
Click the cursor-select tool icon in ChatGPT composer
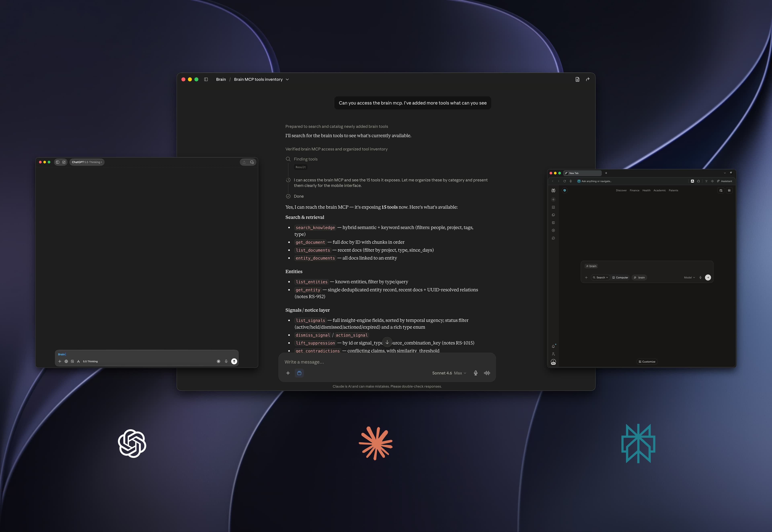72,361
